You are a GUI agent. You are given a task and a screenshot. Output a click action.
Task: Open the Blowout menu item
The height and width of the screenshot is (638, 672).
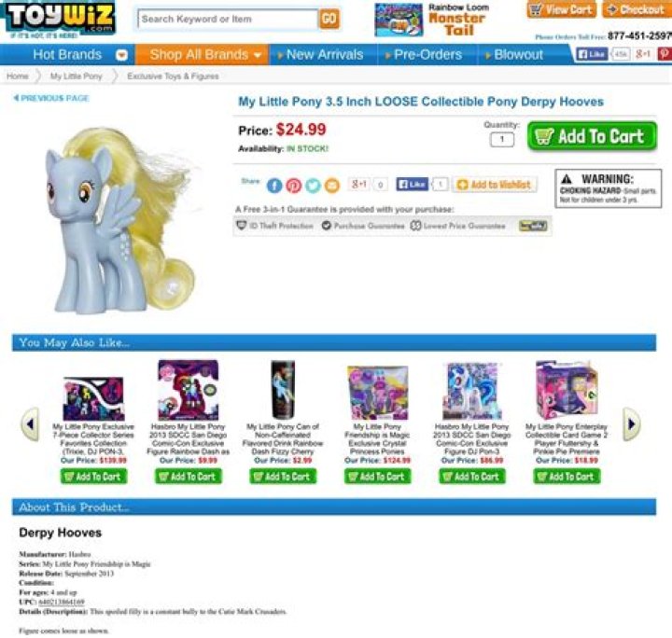[x=518, y=54]
